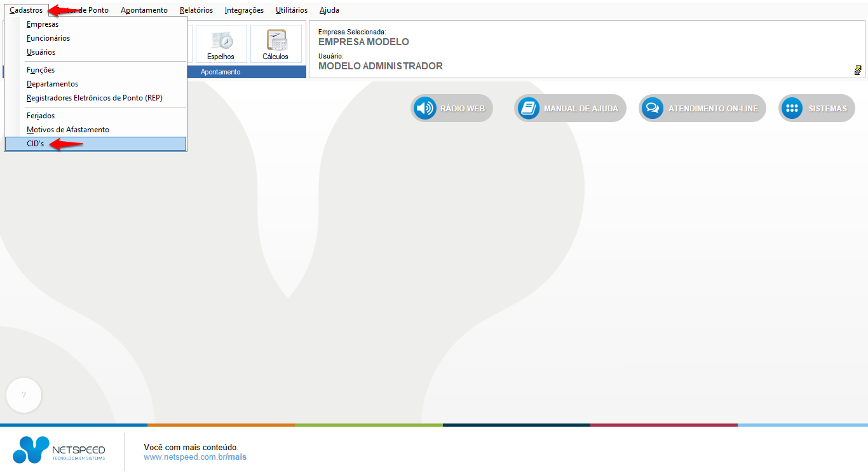Open the Manual de Ajuda book icon
This screenshot has width=868, height=475.
(528, 109)
